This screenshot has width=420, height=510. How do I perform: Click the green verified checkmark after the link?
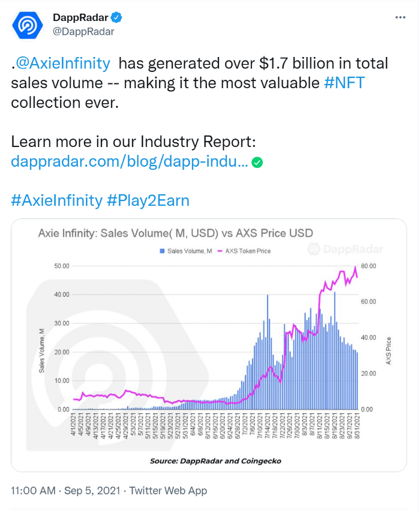point(256,162)
